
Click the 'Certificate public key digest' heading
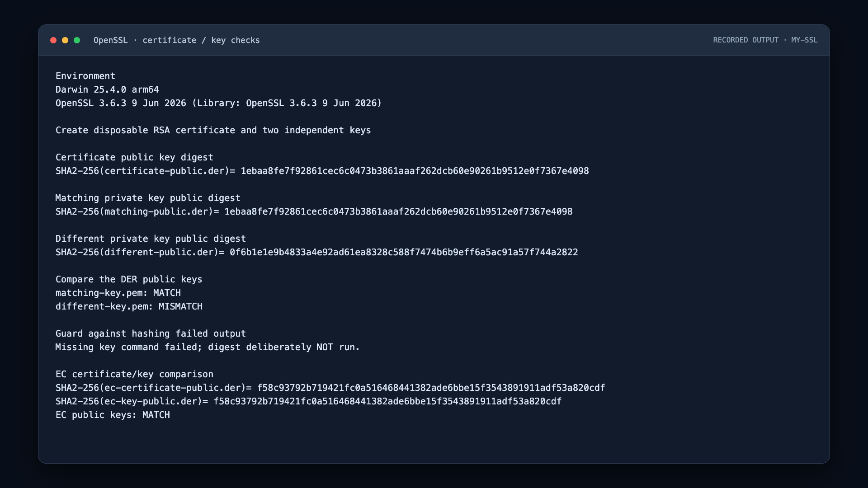click(134, 157)
